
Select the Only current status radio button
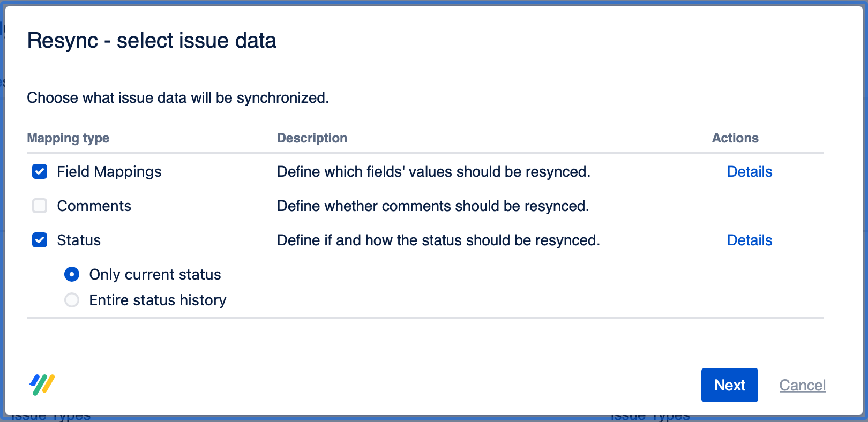tap(72, 274)
